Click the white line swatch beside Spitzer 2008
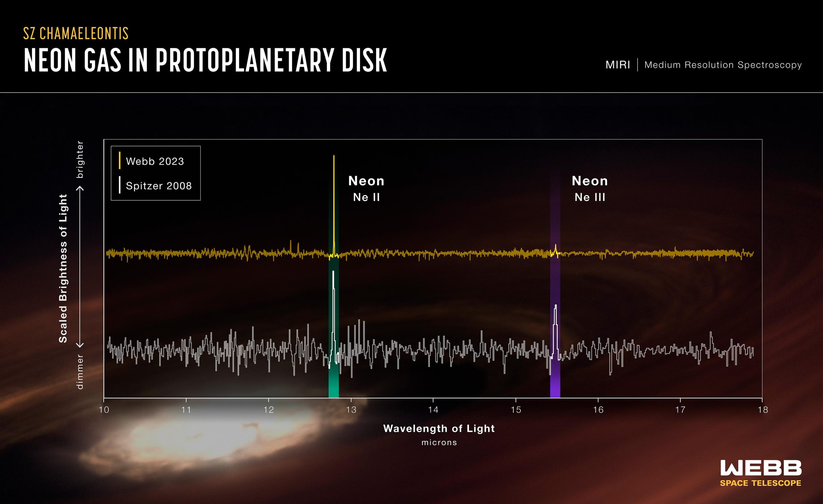 click(120, 185)
